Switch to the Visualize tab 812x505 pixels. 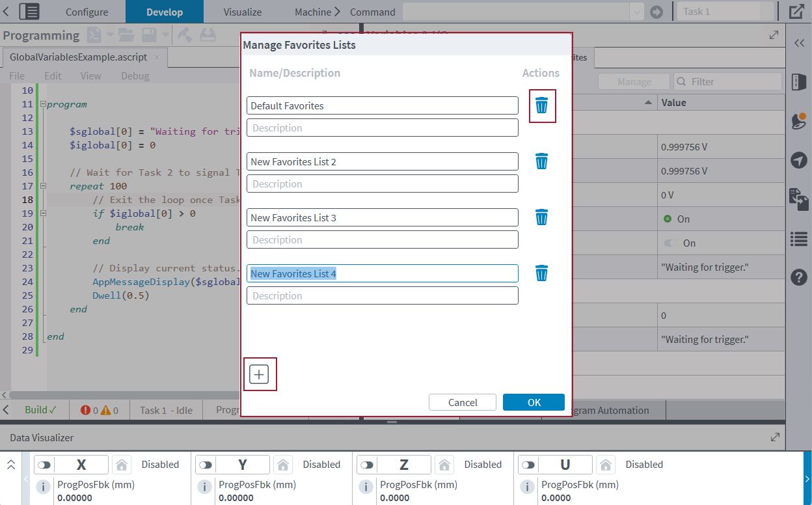pos(242,12)
